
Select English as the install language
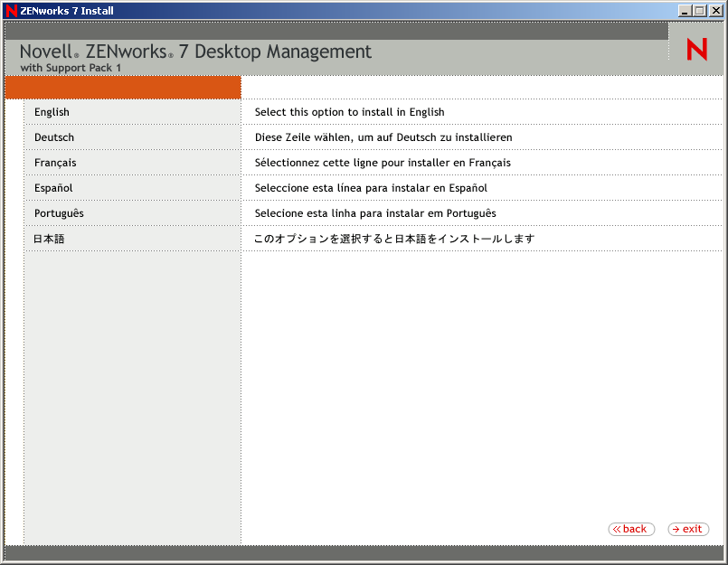coord(52,112)
